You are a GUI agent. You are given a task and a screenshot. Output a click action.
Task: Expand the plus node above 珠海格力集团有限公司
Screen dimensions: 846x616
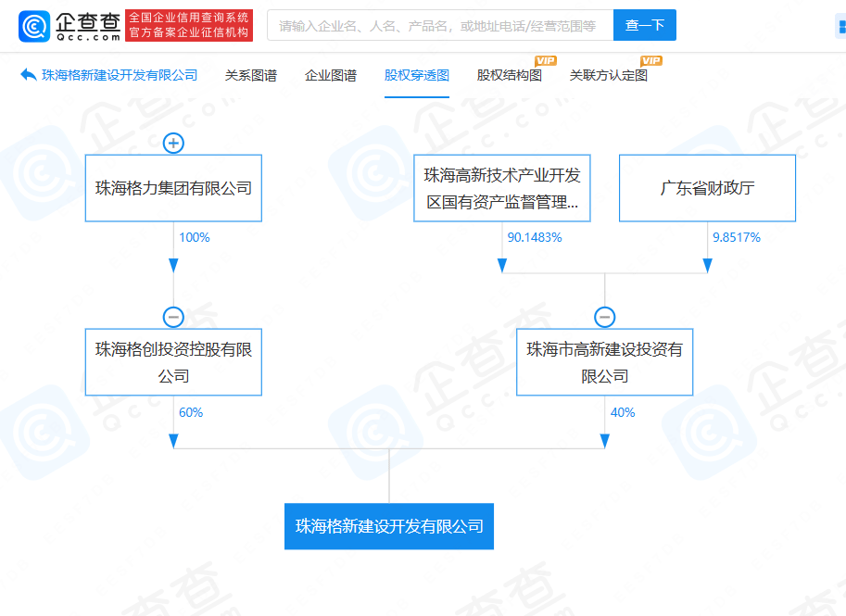[173, 143]
